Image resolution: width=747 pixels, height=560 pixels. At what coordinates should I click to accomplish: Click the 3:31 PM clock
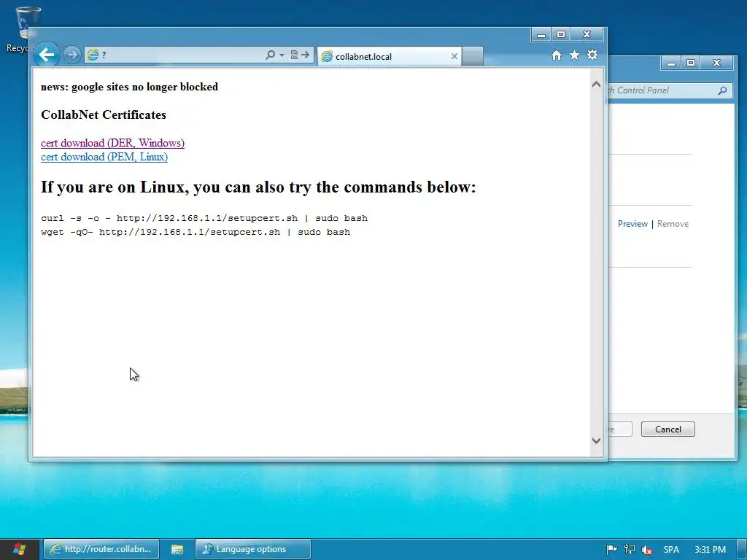(x=710, y=550)
